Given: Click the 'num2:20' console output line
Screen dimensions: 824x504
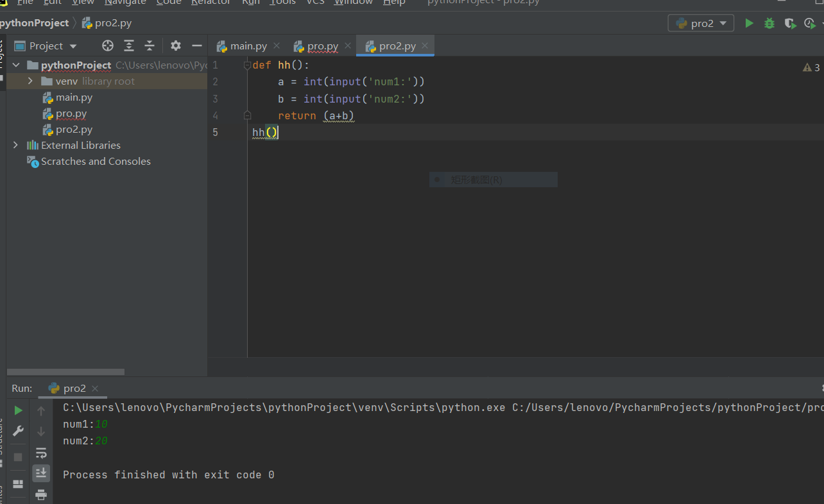Looking at the screenshot, I should coord(85,441).
